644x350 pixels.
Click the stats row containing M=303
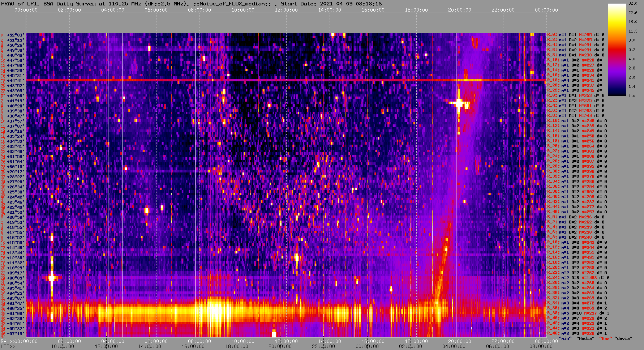coord(577,151)
